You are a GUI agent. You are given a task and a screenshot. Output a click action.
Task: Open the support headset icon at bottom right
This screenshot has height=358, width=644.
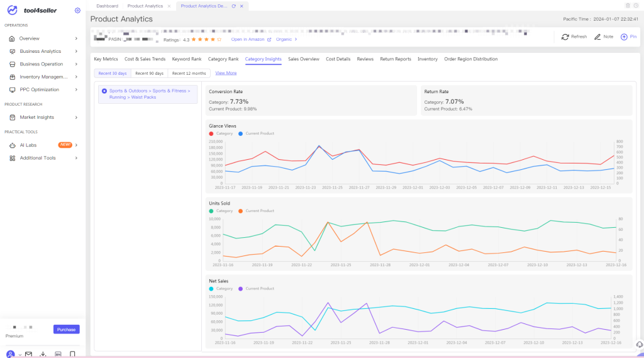tap(639, 344)
